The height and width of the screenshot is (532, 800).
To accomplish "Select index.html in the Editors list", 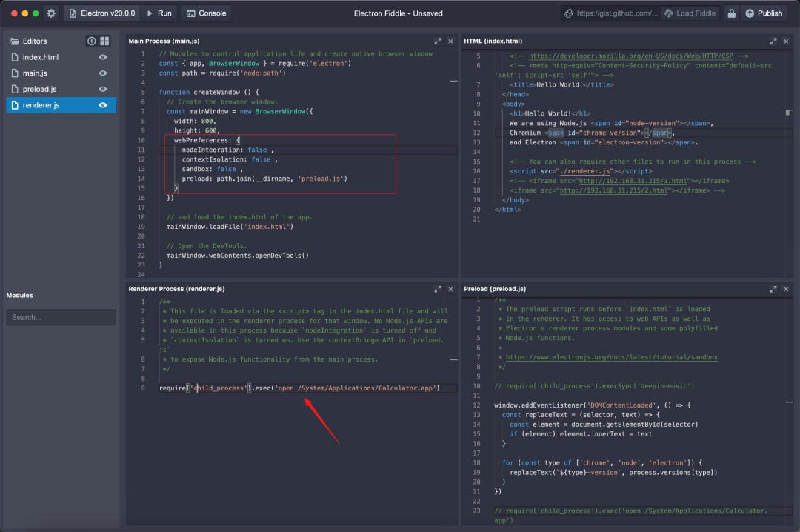I will pyautogui.click(x=61, y=57).
